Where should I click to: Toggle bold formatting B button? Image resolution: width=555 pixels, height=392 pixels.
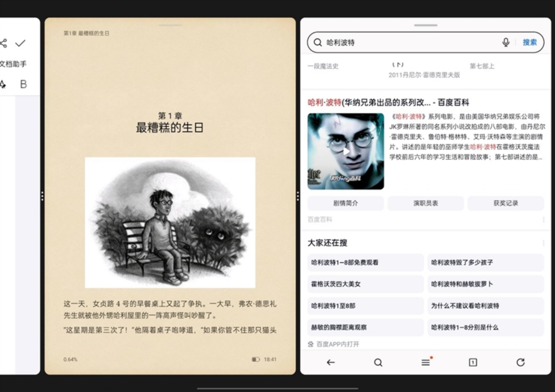click(23, 84)
